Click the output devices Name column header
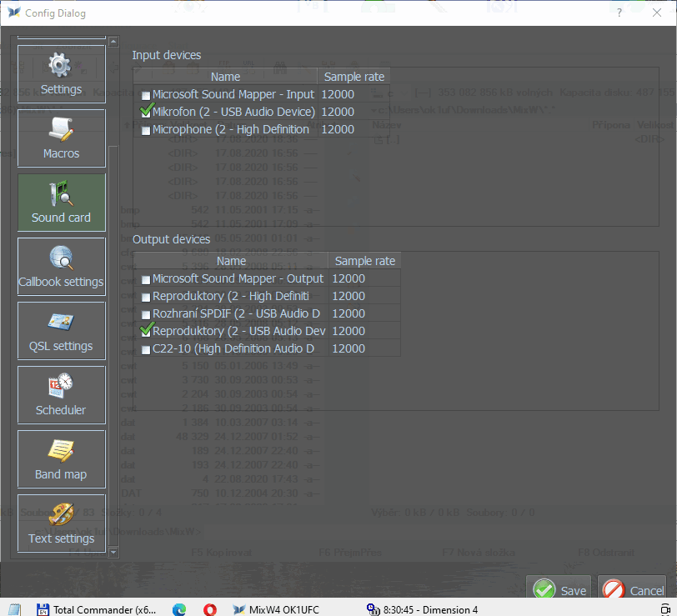The width and height of the screenshot is (677, 616). click(231, 261)
